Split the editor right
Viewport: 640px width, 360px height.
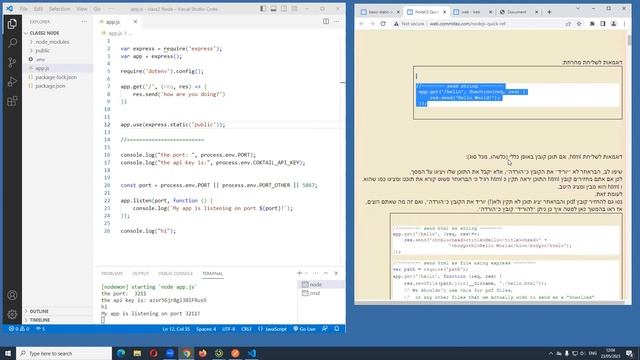tap(326, 22)
